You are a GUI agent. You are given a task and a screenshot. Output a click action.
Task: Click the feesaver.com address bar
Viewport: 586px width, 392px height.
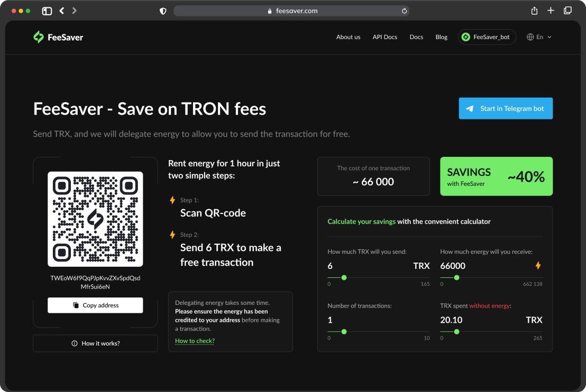[291, 11]
